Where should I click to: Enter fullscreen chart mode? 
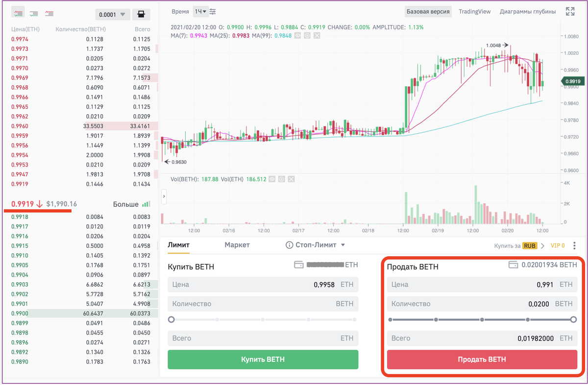(x=570, y=11)
